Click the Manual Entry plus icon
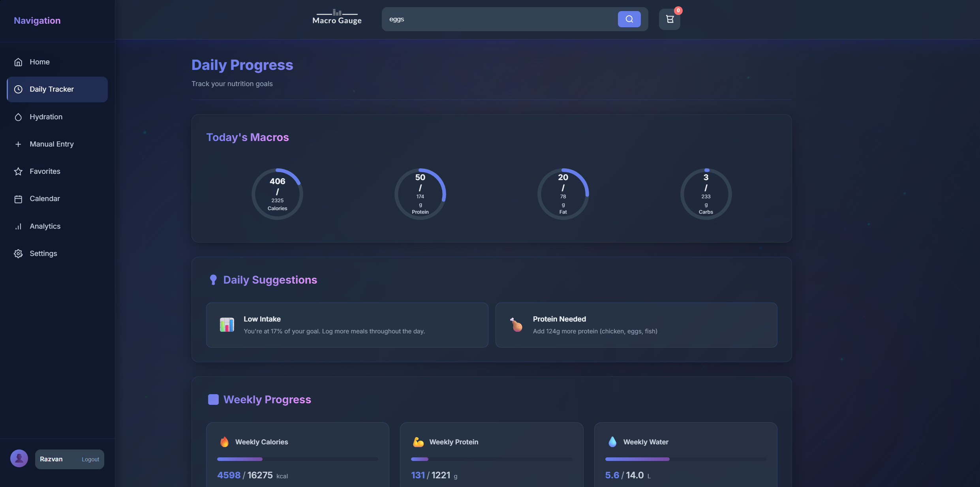 [18, 144]
